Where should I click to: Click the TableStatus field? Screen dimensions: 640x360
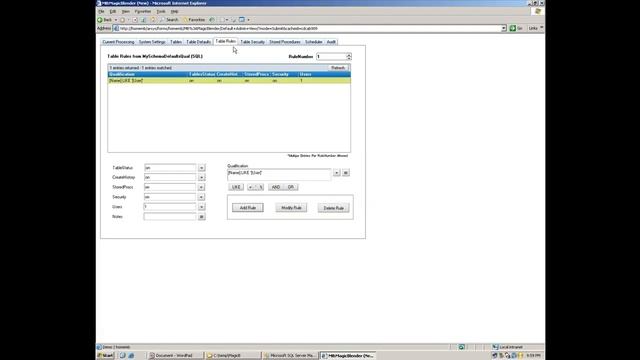pos(170,168)
